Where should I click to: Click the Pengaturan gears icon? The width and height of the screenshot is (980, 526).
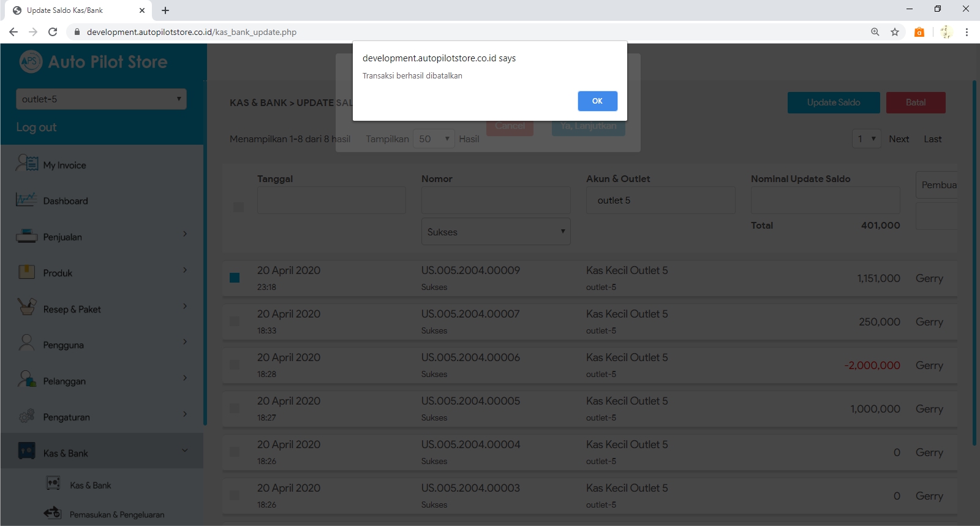coord(26,416)
